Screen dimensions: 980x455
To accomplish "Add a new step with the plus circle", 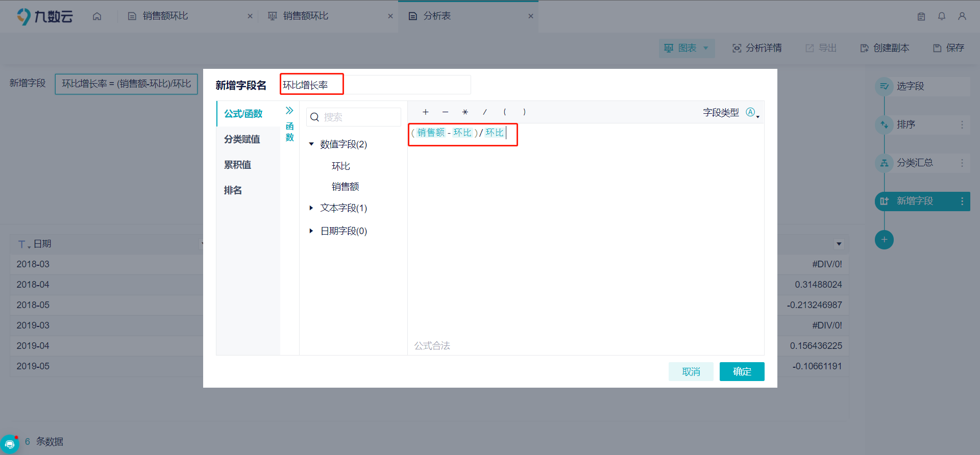I will point(884,240).
